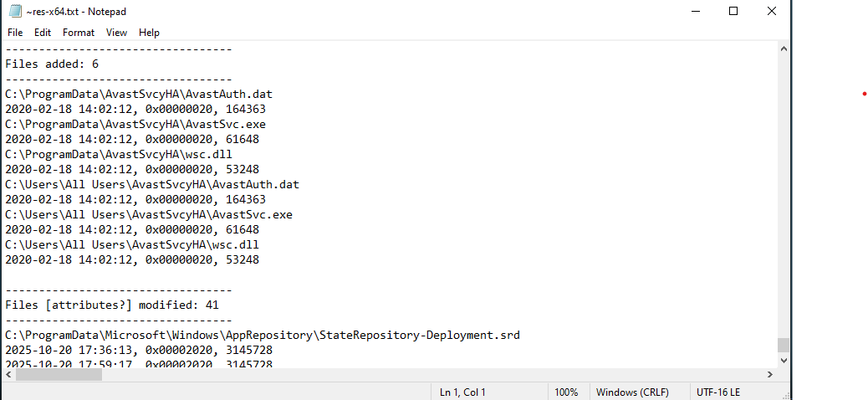Click the vertical scrollbar thumb
Viewport: 868px width, 400px height.
pos(784,345)
